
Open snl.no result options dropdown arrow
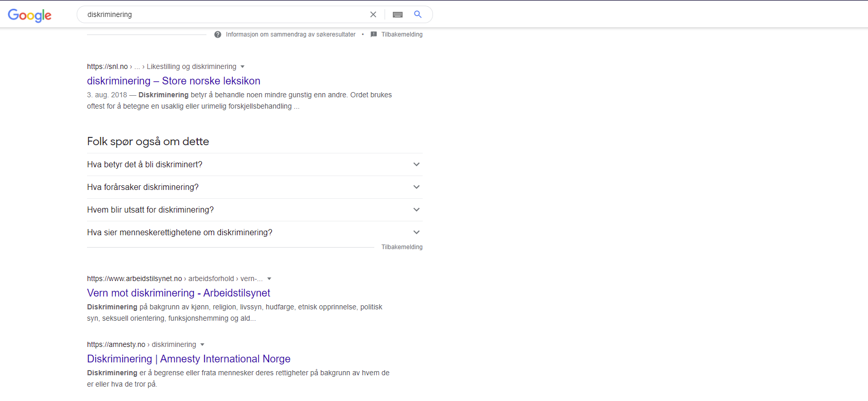(x=242, y=66)
